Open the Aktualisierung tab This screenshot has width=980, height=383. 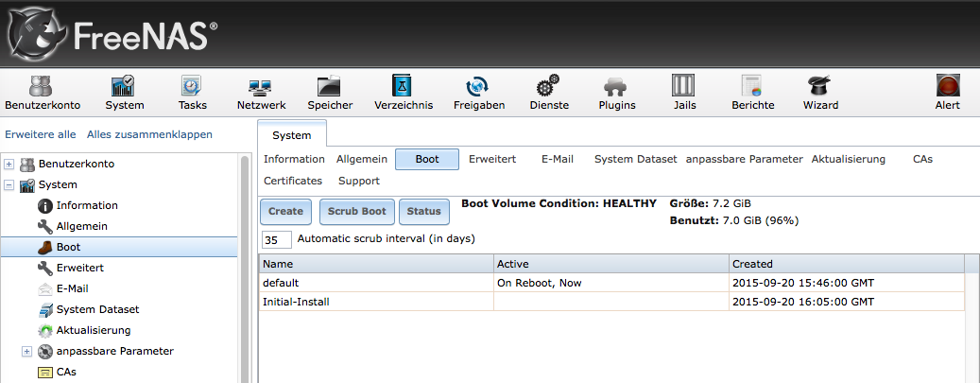(848, 159)
